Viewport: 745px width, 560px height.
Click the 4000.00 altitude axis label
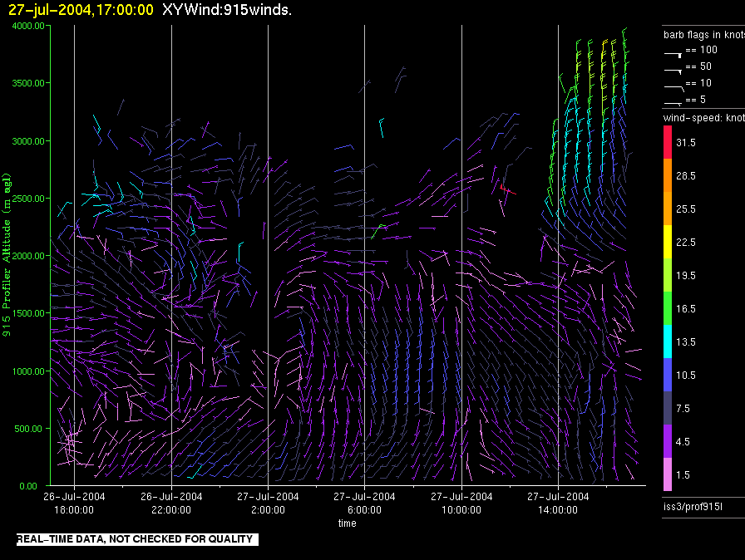28,26
